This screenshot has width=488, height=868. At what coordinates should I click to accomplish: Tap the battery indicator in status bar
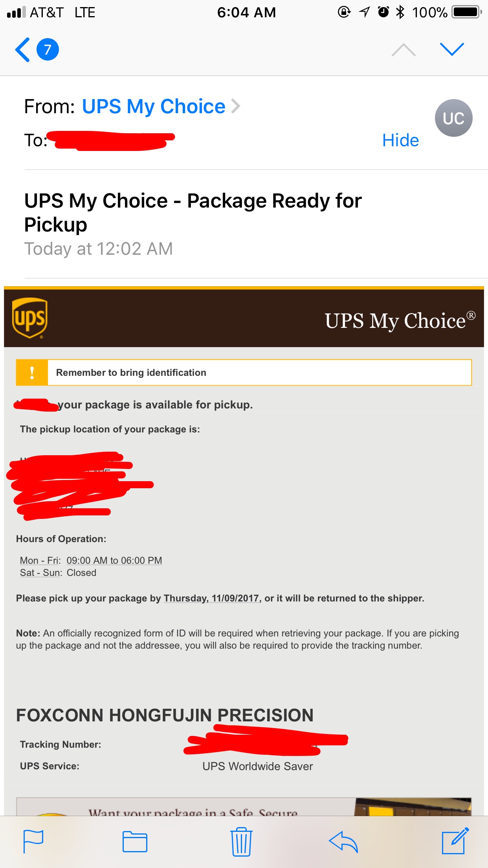click(x=466, y=12)
